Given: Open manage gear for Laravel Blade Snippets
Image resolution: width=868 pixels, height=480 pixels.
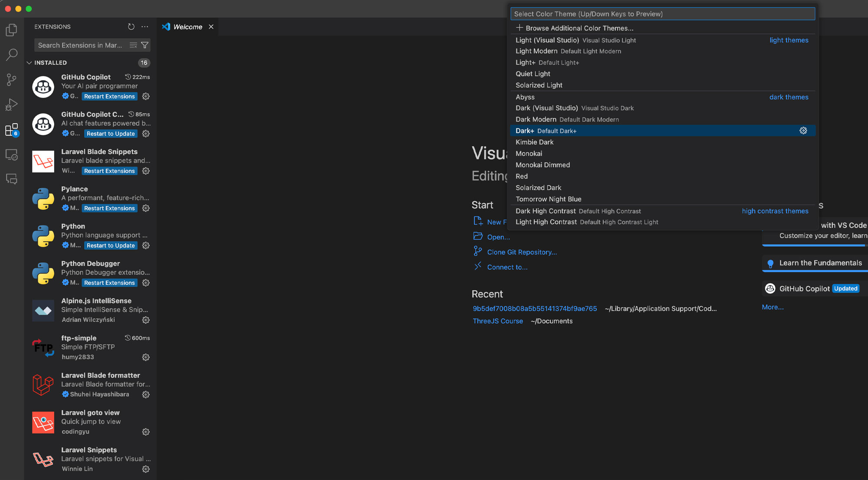Looking at the screenshot, I should tap(146, 171).
